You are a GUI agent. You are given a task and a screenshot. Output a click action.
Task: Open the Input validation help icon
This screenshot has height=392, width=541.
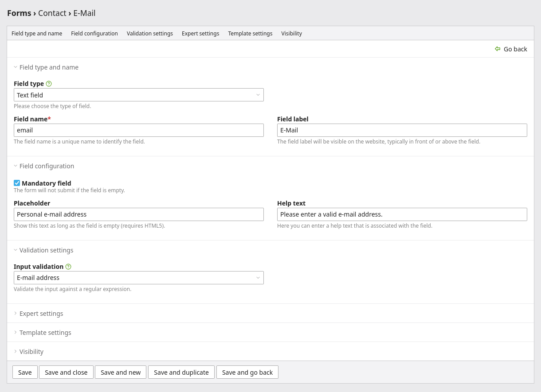tap(68, 267)
